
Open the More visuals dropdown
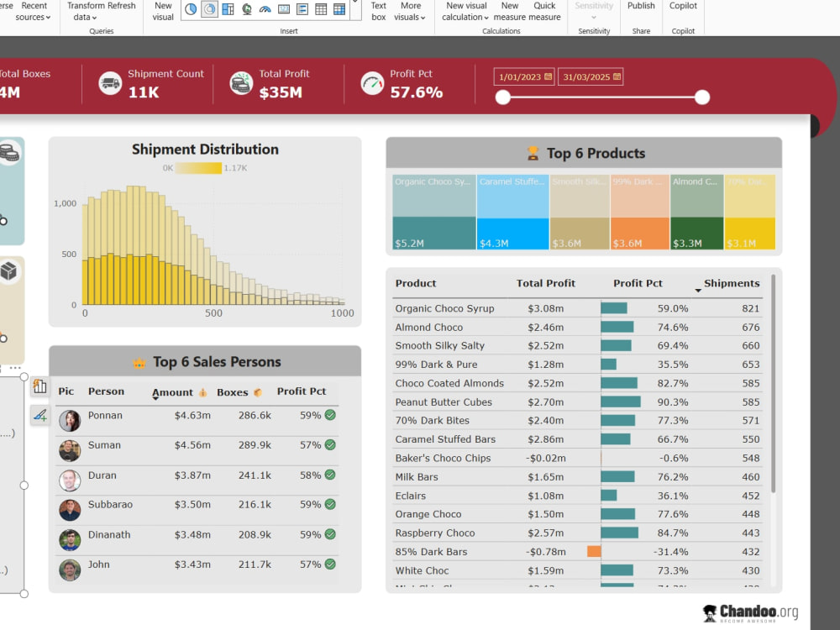411,11
